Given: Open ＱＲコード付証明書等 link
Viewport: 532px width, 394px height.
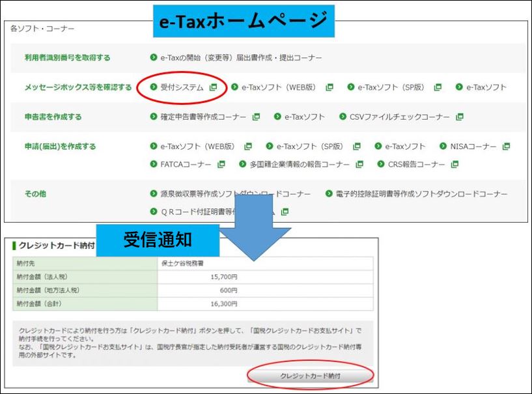Looking at the screenshot, I should click(x=199, y=212).
